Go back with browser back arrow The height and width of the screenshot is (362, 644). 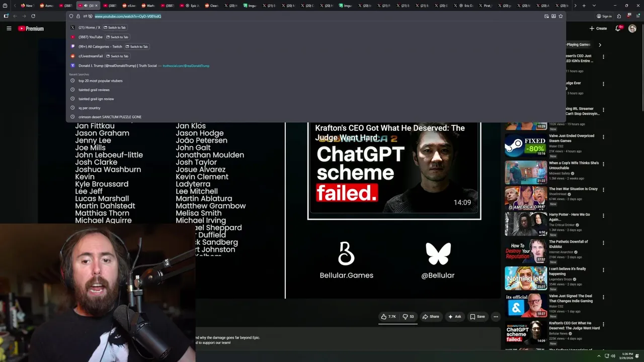pos(15,16)
